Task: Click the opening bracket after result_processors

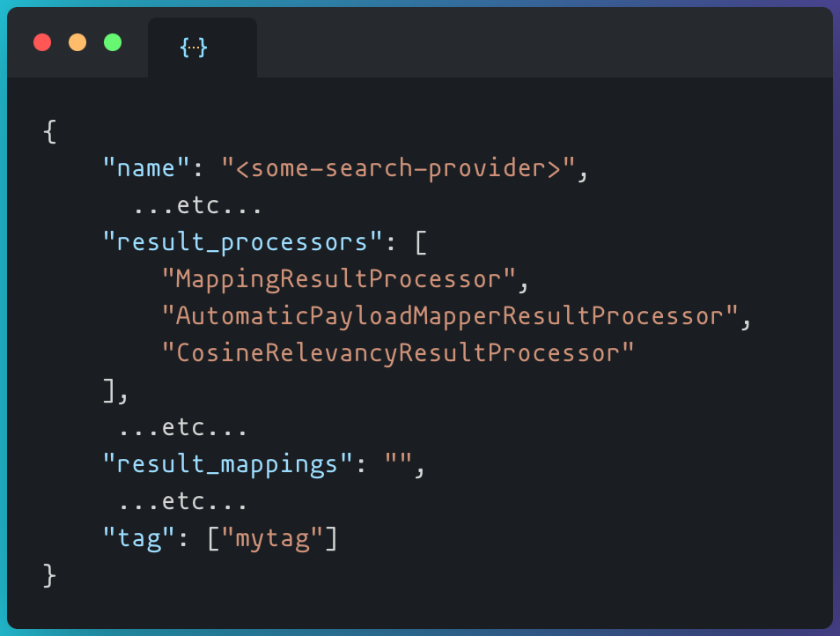Action: (x=421, y=243)
